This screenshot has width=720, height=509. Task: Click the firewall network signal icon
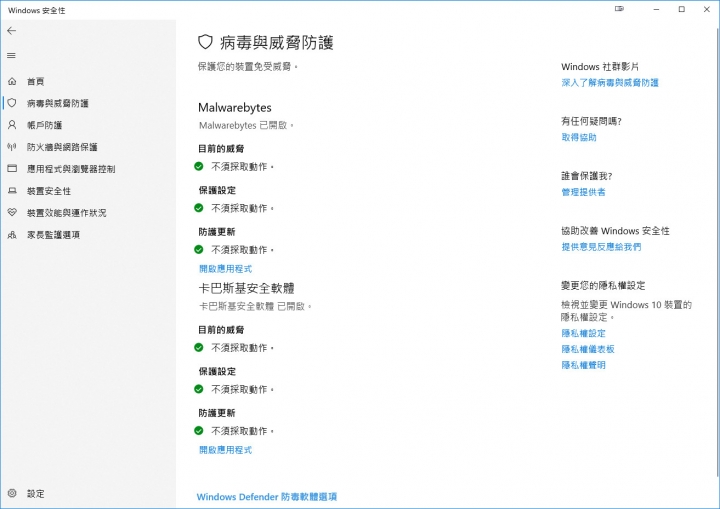point(12,147)
